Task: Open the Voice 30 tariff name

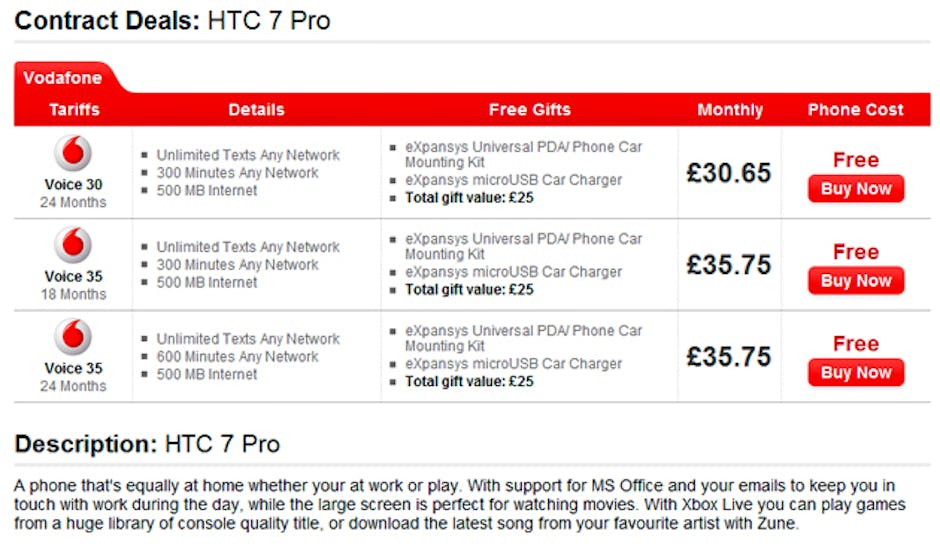Action: pyautogui.click(x=73, y=184)
